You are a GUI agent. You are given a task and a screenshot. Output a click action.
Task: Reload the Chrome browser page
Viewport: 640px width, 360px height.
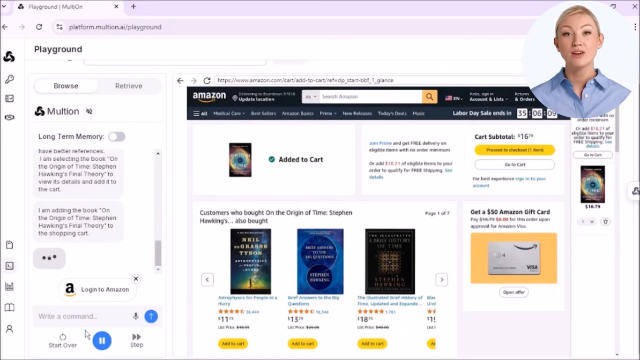point(39,27)
